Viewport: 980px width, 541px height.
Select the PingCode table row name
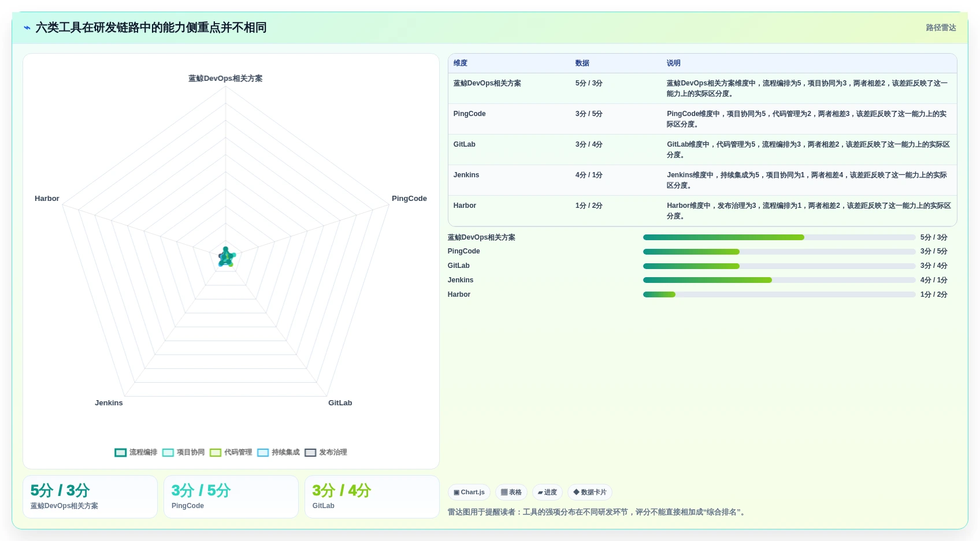click(x=470, y=114)
